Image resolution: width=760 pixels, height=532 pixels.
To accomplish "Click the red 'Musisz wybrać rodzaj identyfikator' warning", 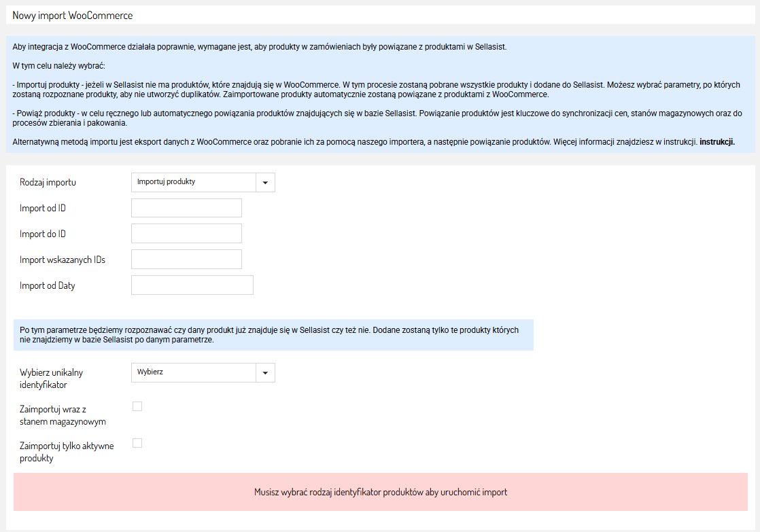I will pos(380,492).
